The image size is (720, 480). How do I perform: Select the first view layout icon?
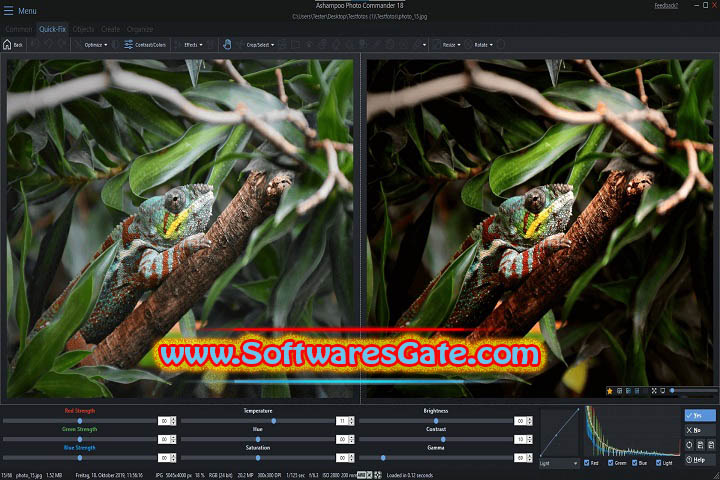click(619, 391)
